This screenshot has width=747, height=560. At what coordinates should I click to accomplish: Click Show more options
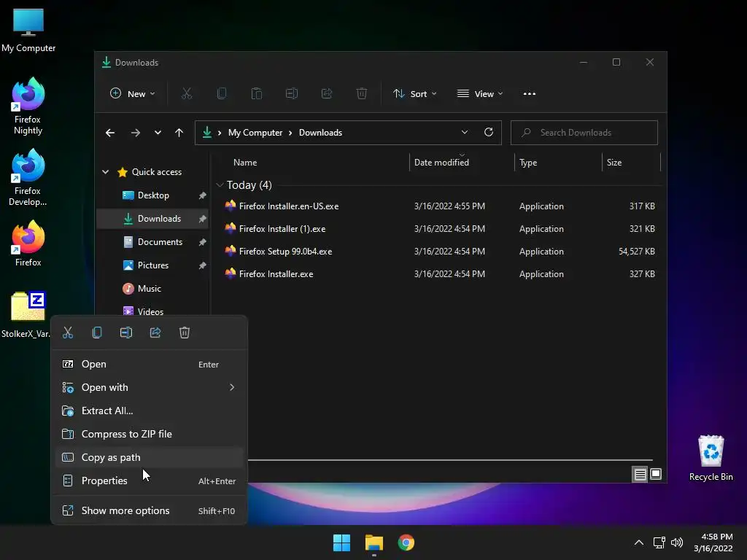click(x=149, y=511)
